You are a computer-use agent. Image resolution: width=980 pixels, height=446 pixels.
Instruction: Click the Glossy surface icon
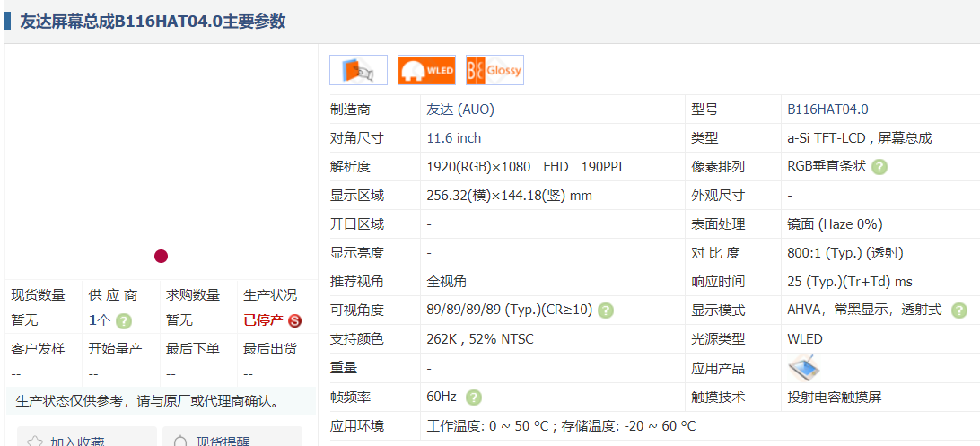(x=495, y=70)
